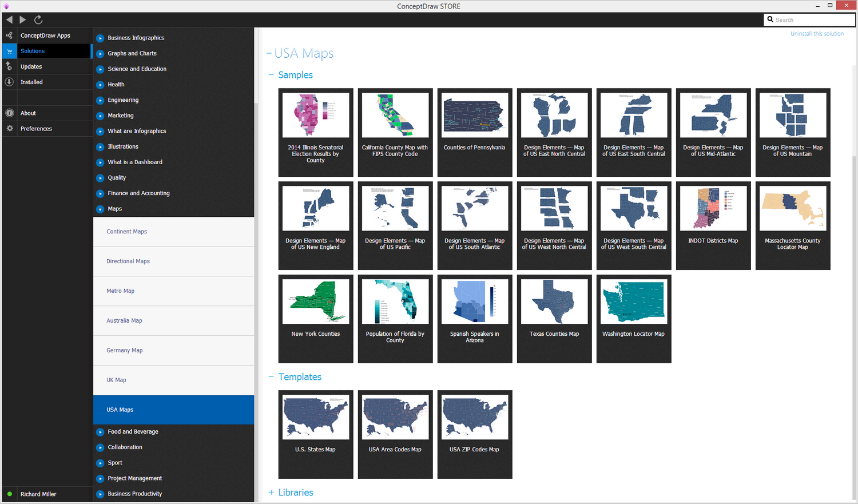Open US East North Central map sample
This screenshot has height=504, width=858.
[x=554, y=132]
